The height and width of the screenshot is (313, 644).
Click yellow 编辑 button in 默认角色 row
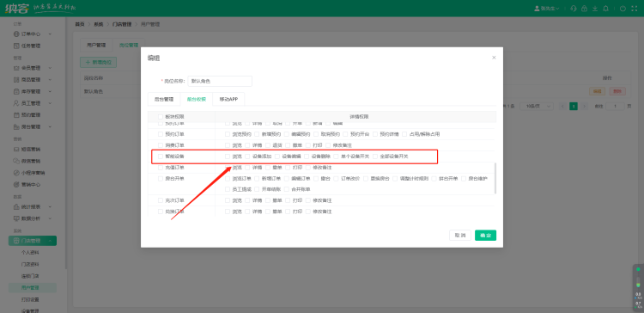click(597, 91)
